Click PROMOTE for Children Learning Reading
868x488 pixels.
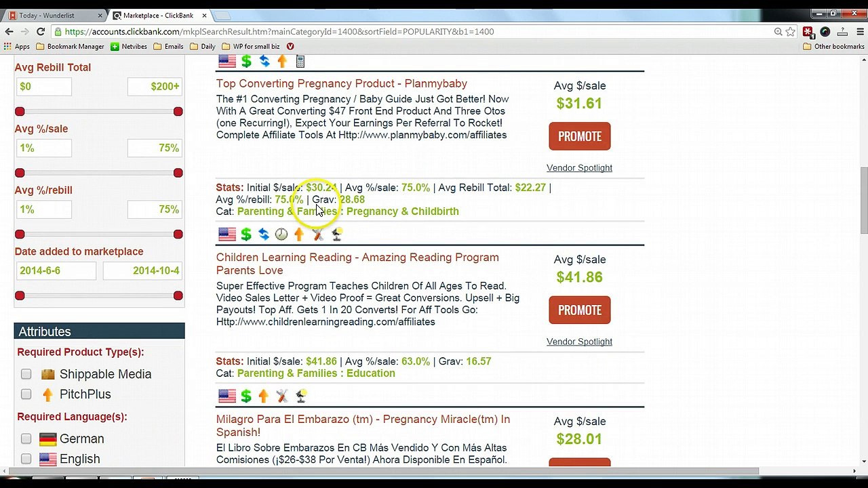point(580,310)
